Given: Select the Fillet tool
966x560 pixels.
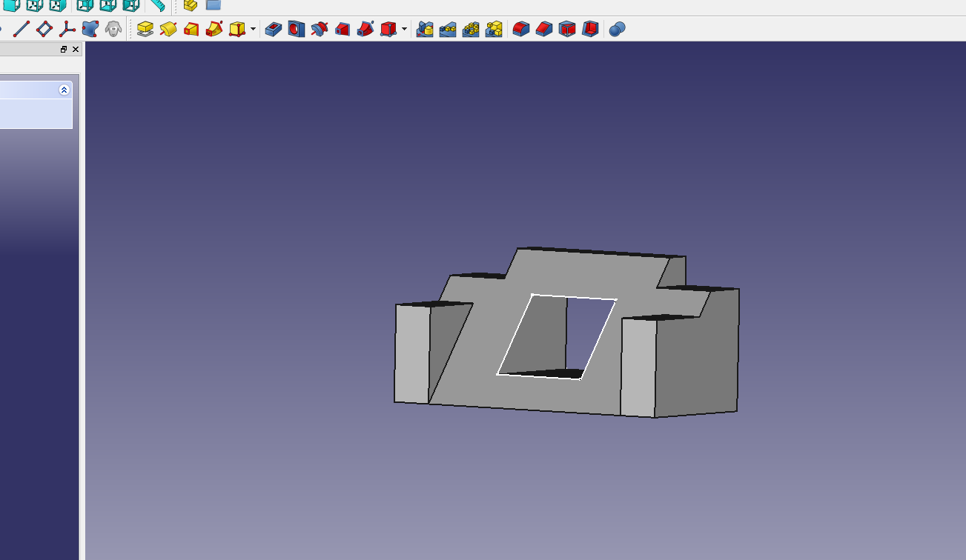Looking at the screenshot, I should [521, 30].
